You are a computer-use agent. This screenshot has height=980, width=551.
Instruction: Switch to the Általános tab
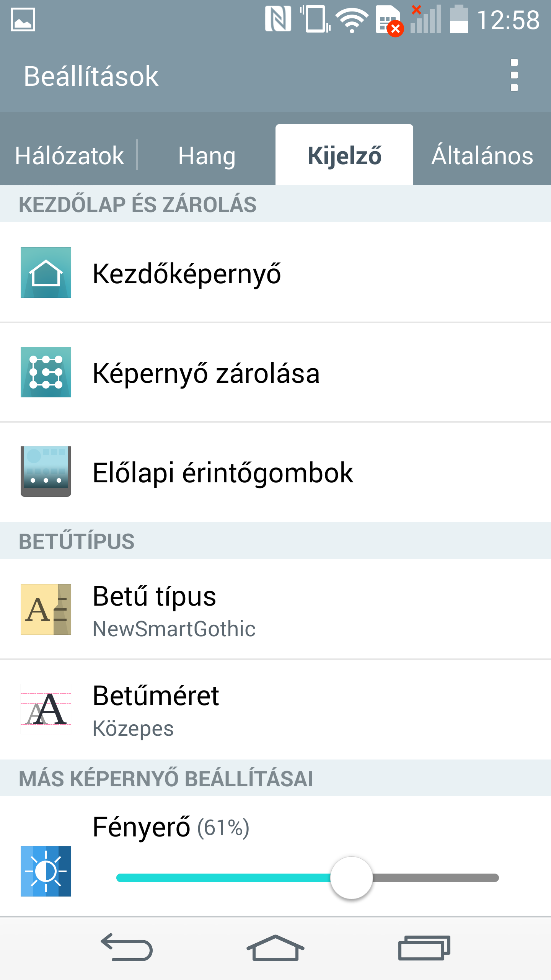click(x=482, y=155)
